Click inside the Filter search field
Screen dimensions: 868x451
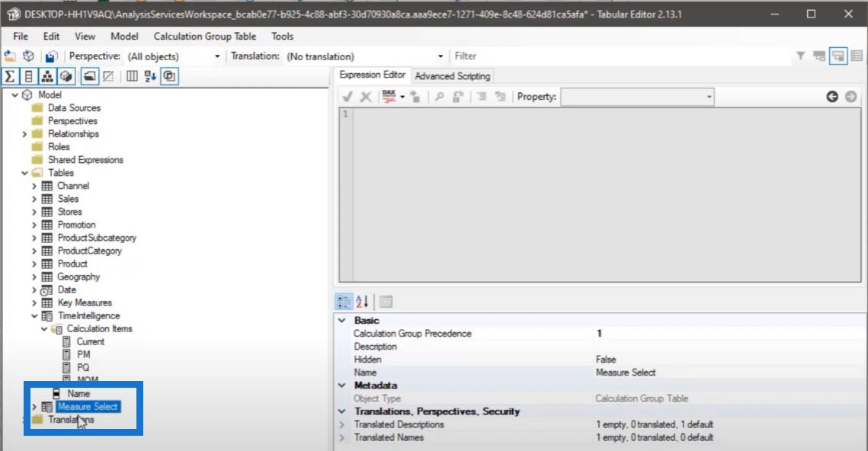[621, 56]
